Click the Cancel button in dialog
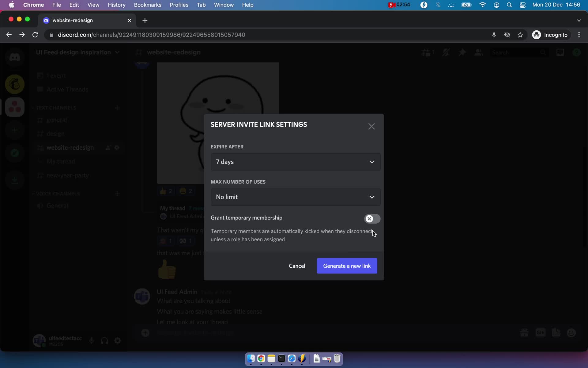The image size is (588, 368). (297, 266)
